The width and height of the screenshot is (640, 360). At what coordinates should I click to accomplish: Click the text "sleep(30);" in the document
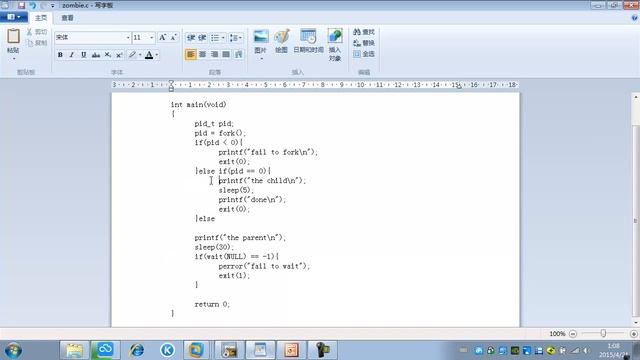click(214, 247)
